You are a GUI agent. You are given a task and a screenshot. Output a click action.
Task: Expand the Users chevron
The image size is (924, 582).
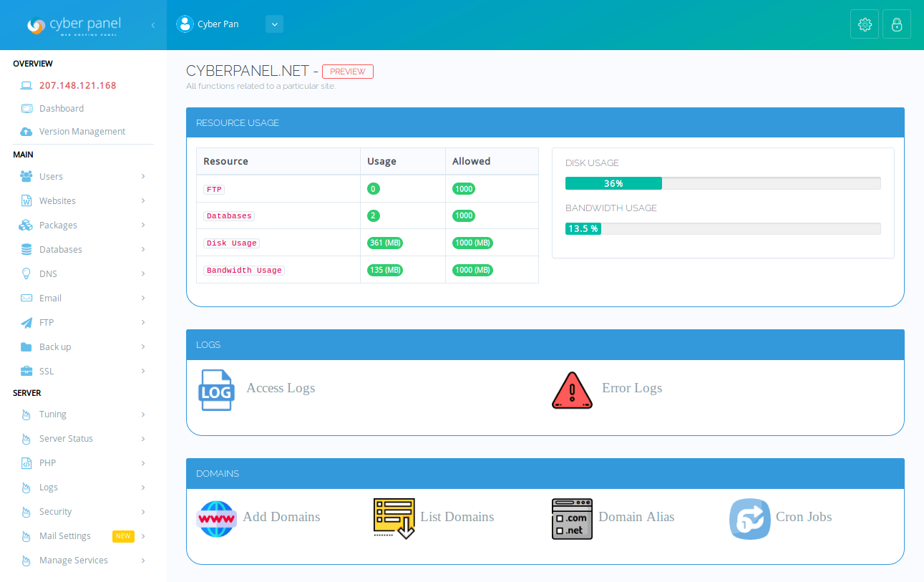(143, 176)
